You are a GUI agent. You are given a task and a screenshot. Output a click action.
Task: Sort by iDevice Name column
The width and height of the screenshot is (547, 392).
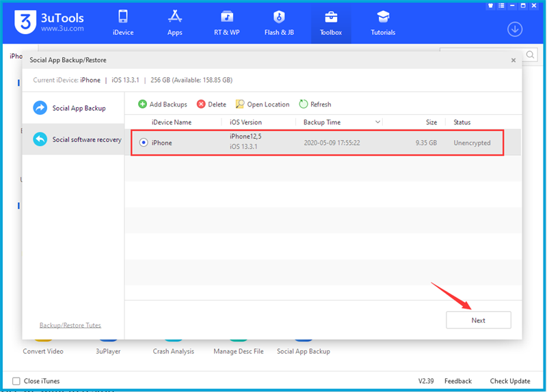tap(172, 122)
